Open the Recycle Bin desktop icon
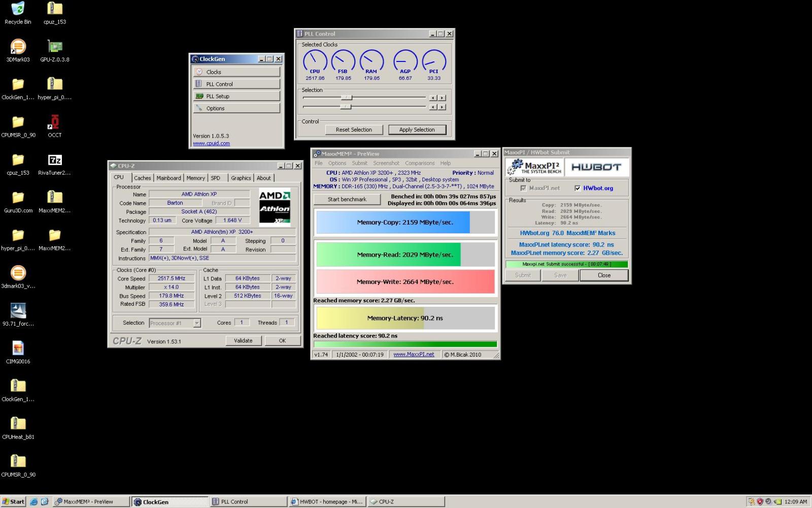 coord(18,13)
